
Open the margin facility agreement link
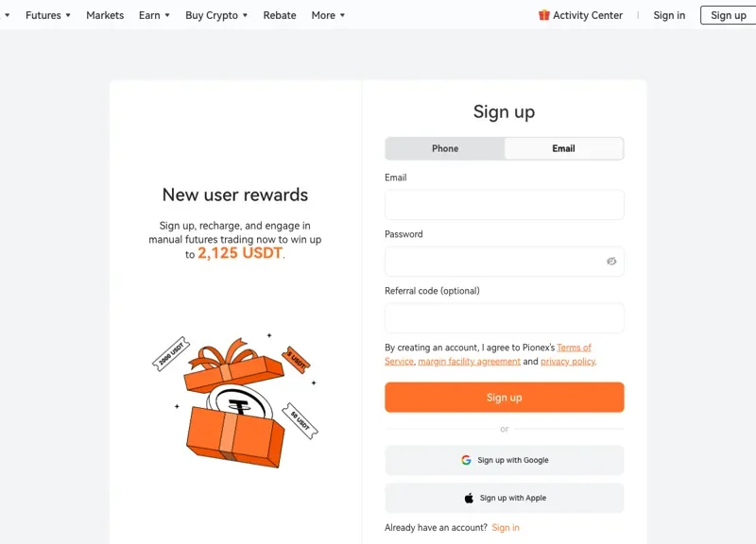tap(469, 362)
